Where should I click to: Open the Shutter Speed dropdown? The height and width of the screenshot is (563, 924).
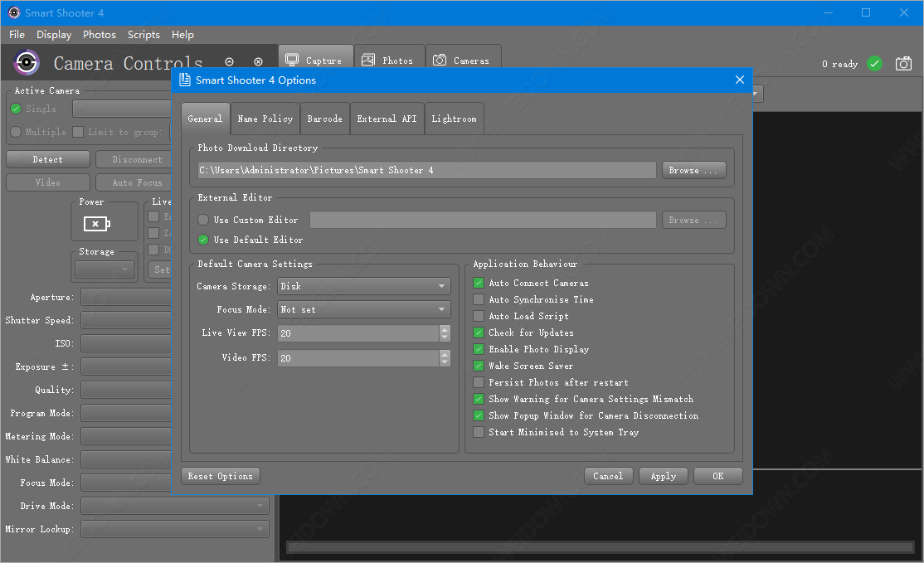point(126,320)
